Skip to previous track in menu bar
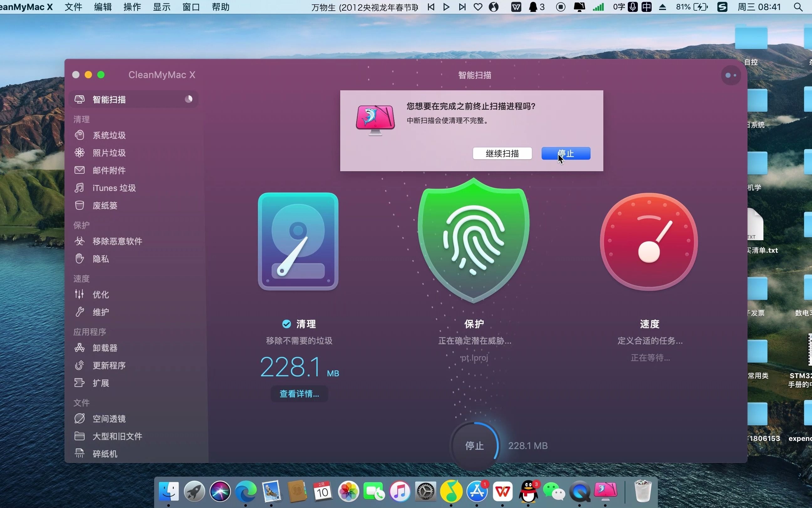Screen dimensions: 812x508 [431, 7]
